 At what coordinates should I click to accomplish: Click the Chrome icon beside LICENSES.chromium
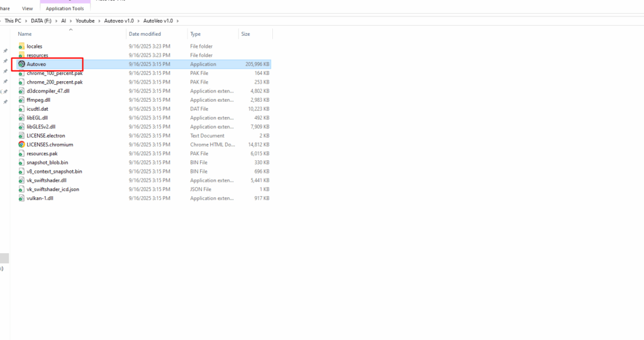[x=21, y=145]
